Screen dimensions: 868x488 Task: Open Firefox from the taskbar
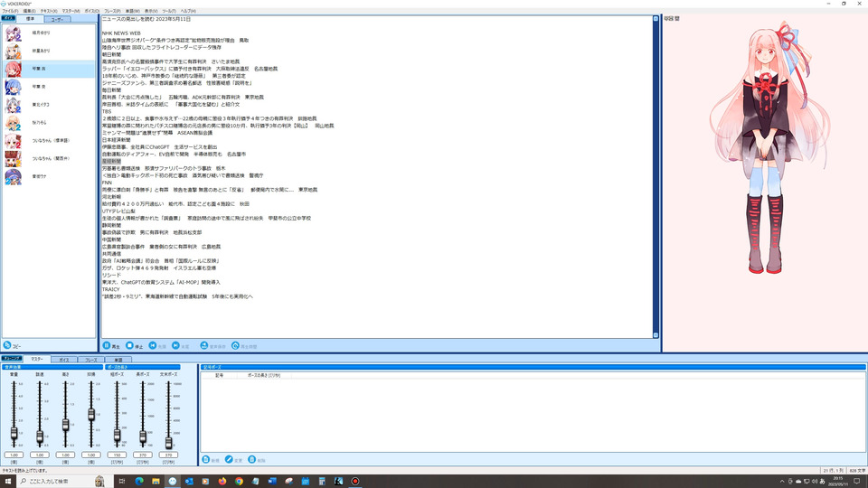(x=222, y=482)
